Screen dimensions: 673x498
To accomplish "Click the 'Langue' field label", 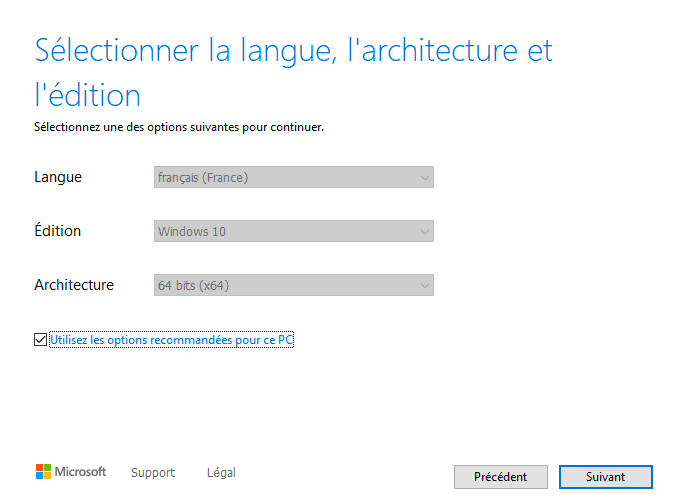I will click(58, 177).
